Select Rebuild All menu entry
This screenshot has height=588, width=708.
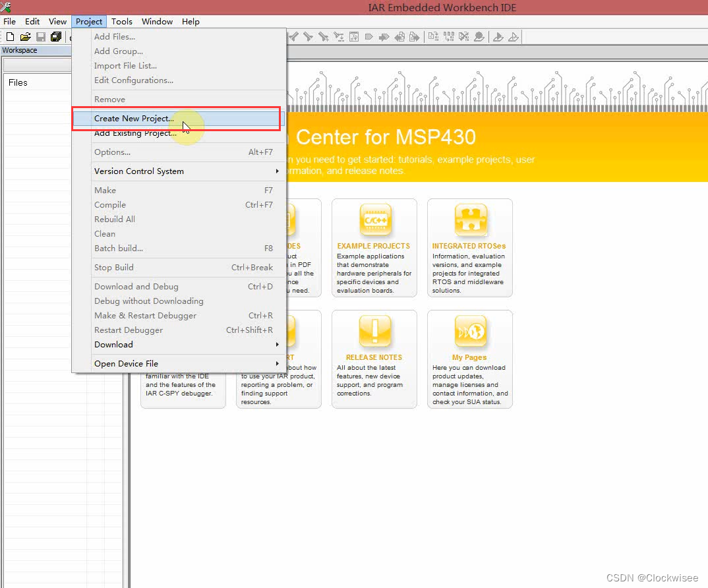(179, 219)
